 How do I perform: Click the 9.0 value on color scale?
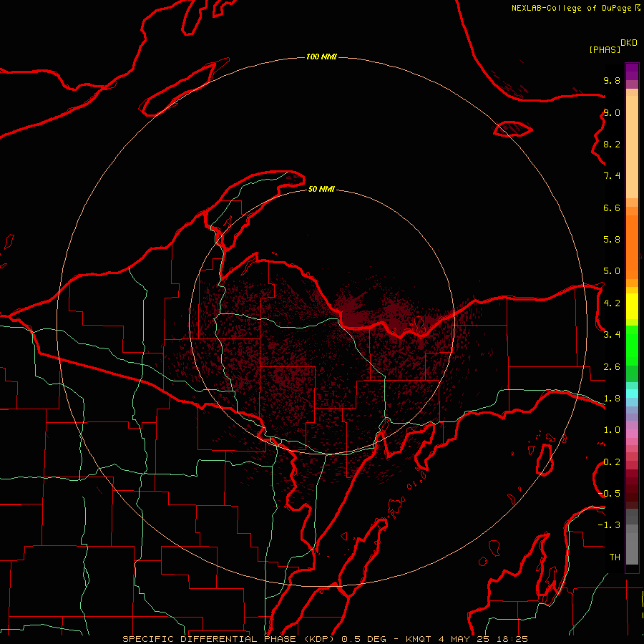tap(612, 112)
